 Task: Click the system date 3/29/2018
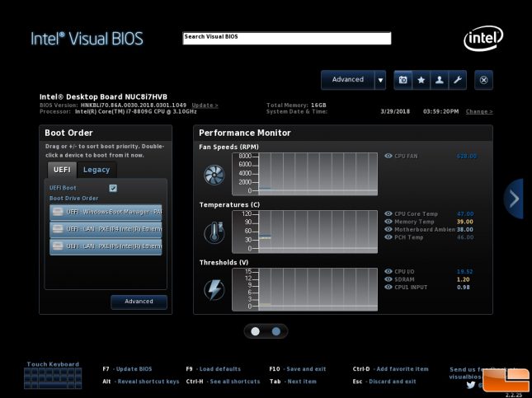395,111
